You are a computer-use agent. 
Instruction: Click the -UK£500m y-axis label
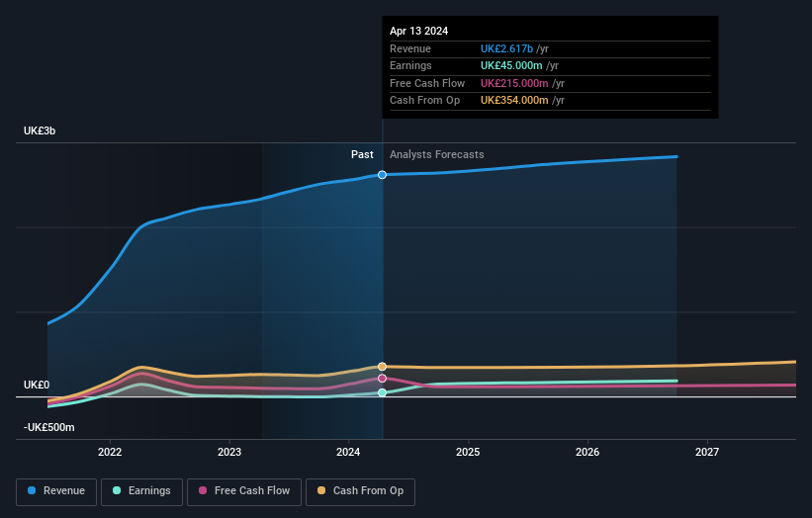(x=48, y=427)
